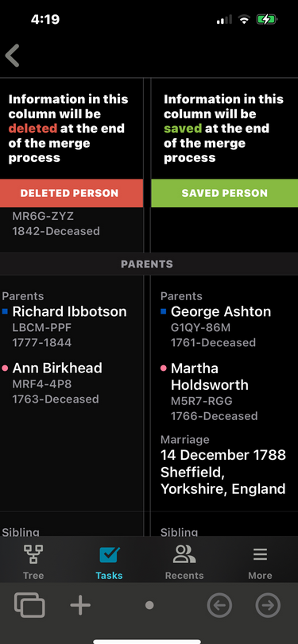This screenshot has height=644, width=298.
Task: Open the browser tabs overview icon
Action: point(29,604)
